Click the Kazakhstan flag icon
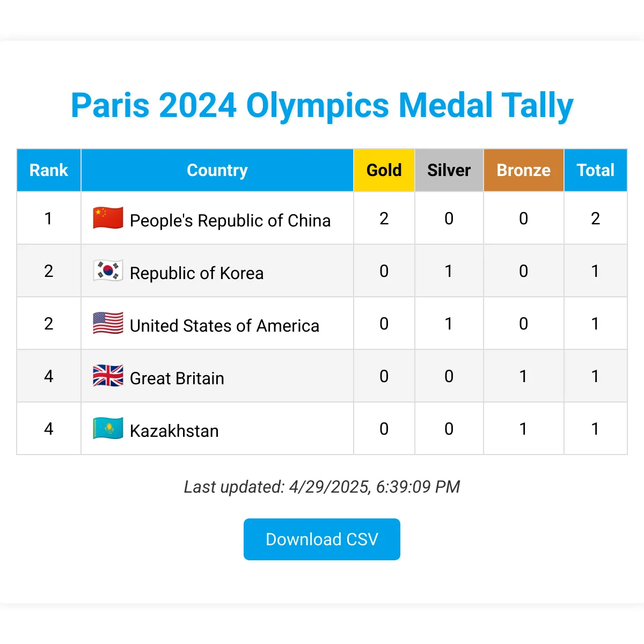The height and width of the screenshot is (644, 644). (x=108, y=429)
